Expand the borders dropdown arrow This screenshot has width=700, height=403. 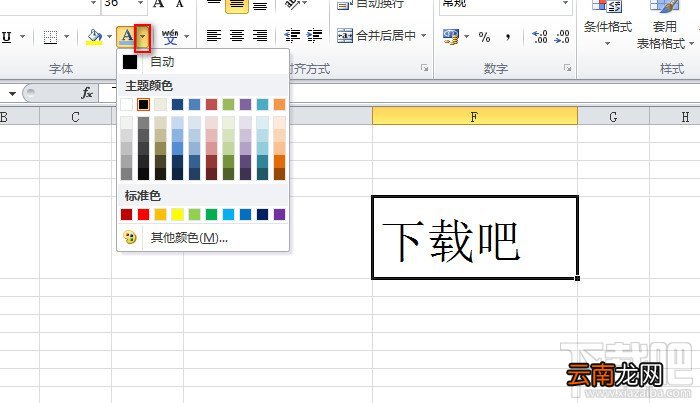[x=67, y=37]
